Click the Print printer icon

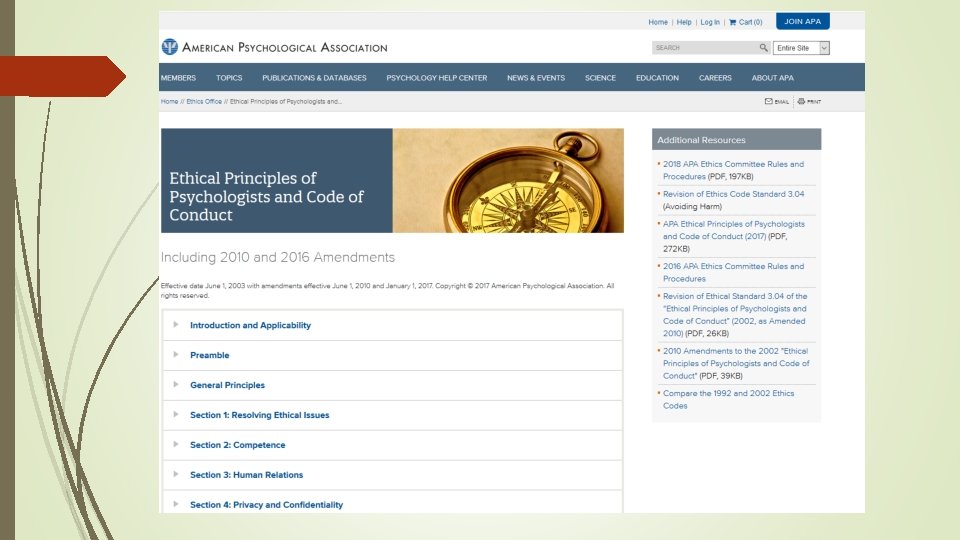[x=801, y=102]
